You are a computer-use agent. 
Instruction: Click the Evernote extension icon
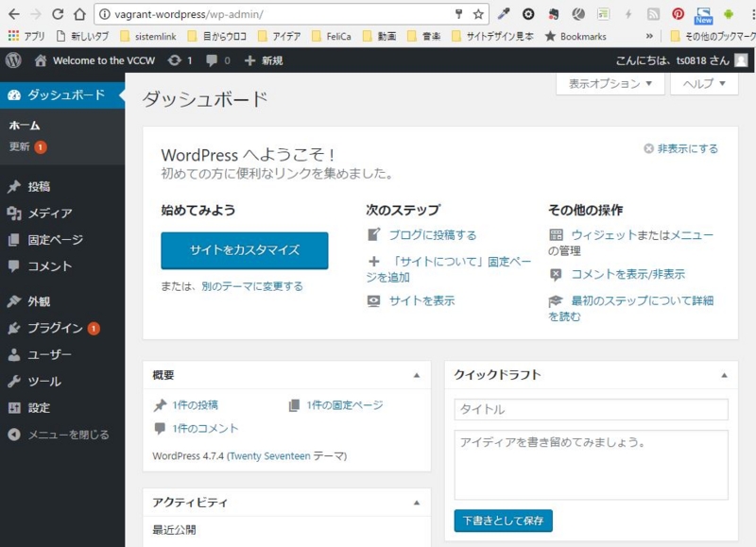(554, 14)
